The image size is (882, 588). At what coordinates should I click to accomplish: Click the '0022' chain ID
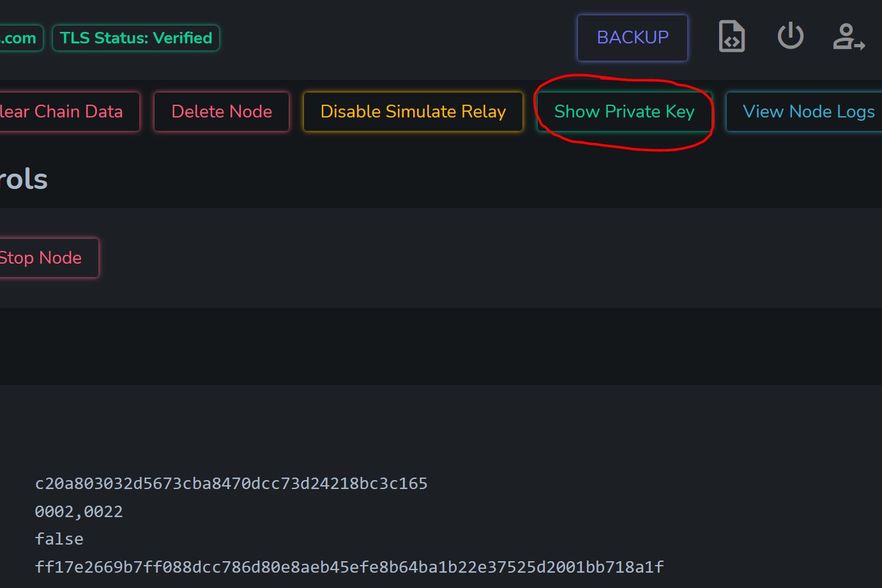coord(103,511)
